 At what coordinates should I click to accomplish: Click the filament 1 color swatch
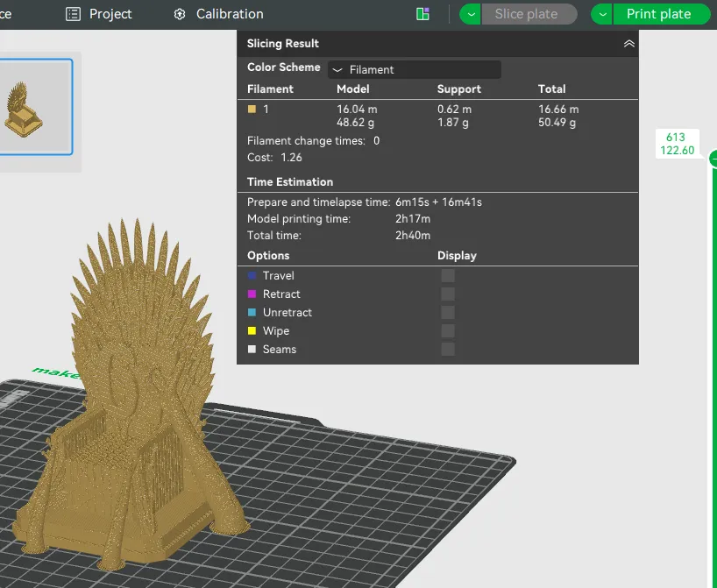252,109
